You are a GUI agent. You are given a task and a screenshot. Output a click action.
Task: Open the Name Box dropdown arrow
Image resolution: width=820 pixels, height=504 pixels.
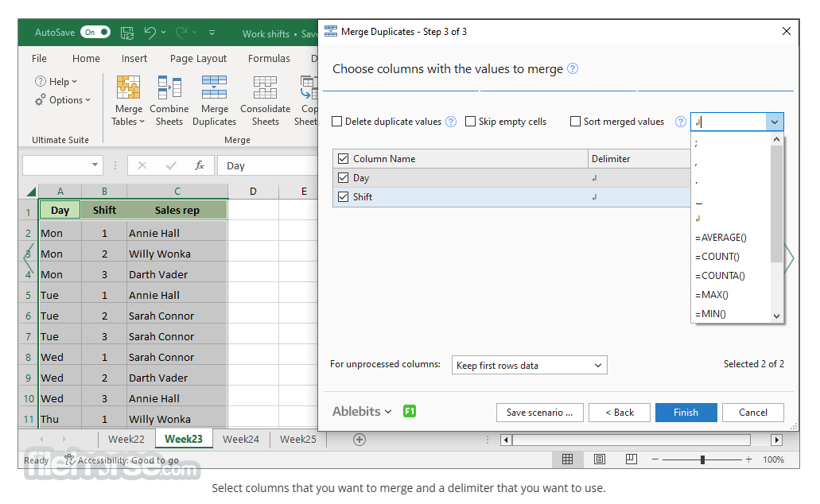(95, 165)
